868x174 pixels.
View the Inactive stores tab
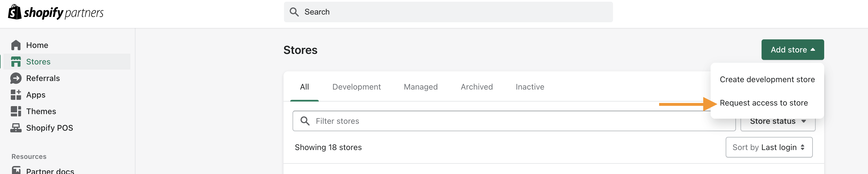pyautogui.click(x=530, y=87)
